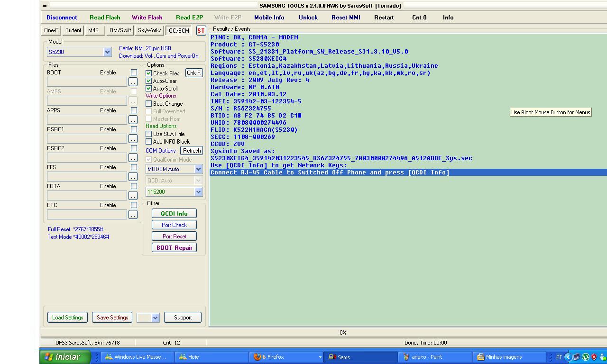Click Disconnect in the top toolbar
This screenshot has width=607, height=364.
click(x=62, y=18)
